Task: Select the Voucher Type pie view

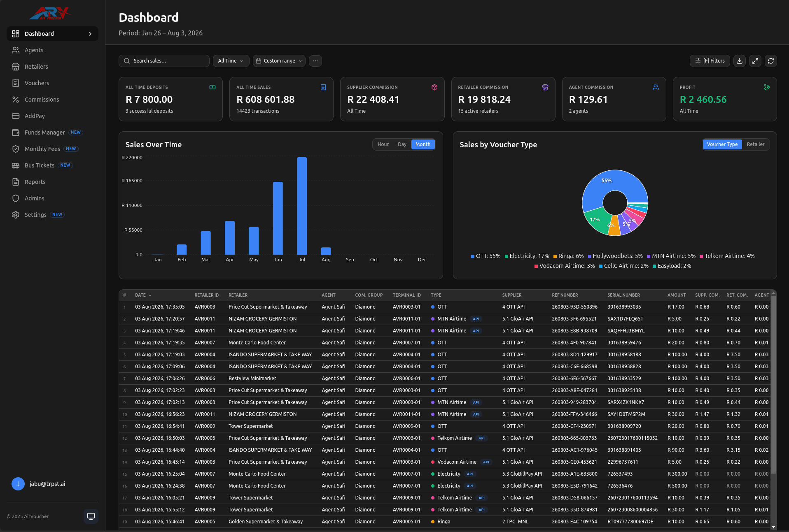Action: click(722, 144)
